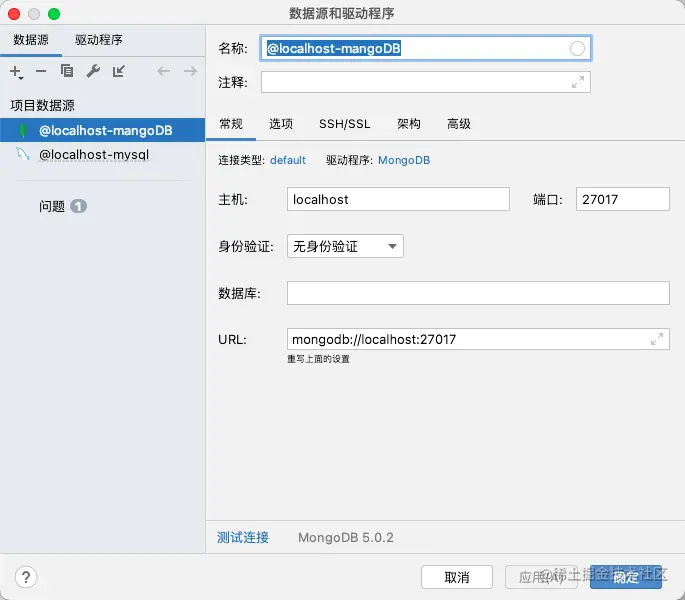Click the 注释 comment field
This screenshot has height=600, width=685.
pos(426,82)
